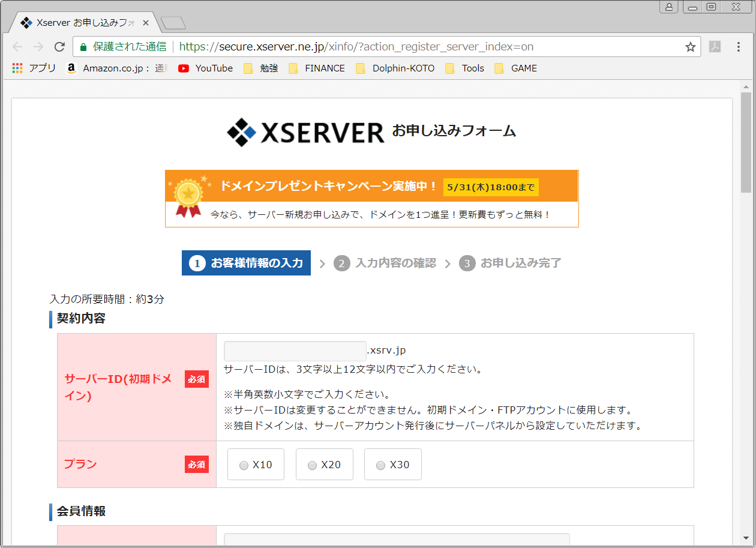Click the XSERVER logo
This screenshot has width=756, height=548.
tap(305, 132)
